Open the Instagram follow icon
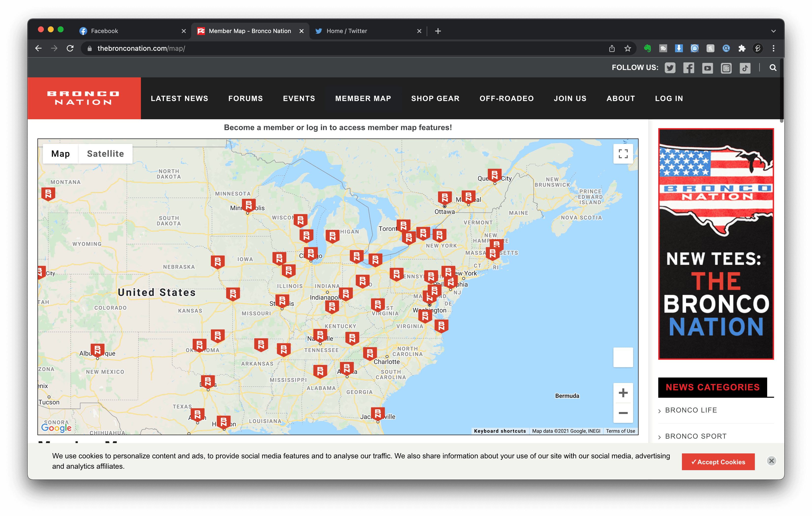Screen dimensions: 812x516 tap(726, 68)
